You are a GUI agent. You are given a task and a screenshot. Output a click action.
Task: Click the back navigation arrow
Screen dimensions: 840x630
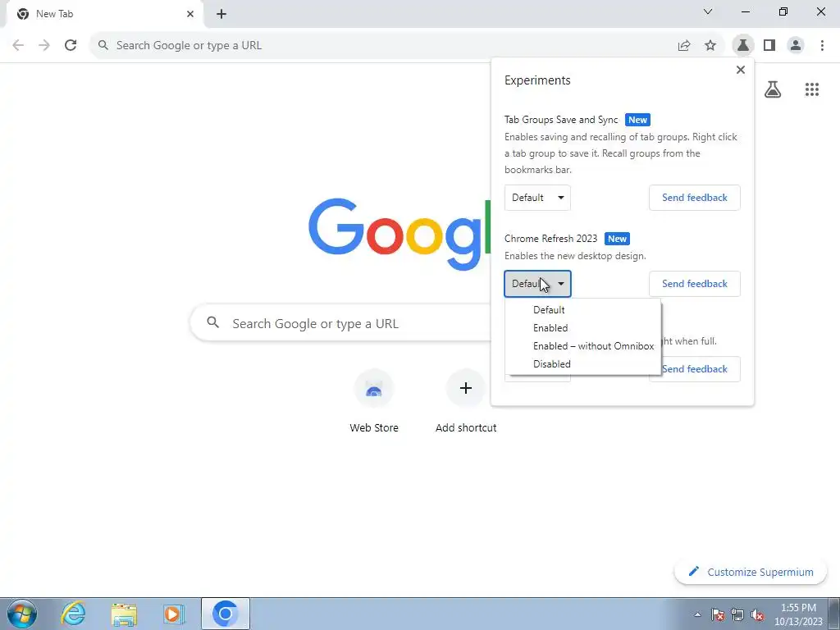click(x=18, y=46)
